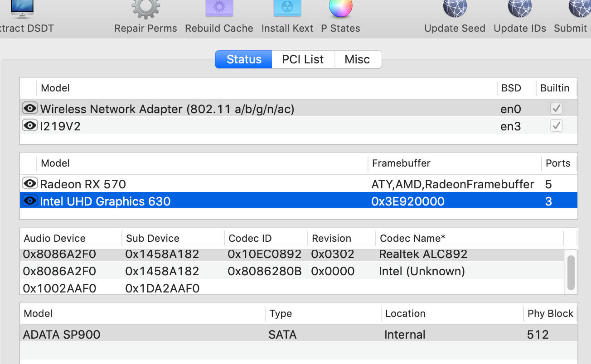Click eye icon for Wireless Network Adapter
Viewport: 591px width, 364px height.
(x=30, y=108)
